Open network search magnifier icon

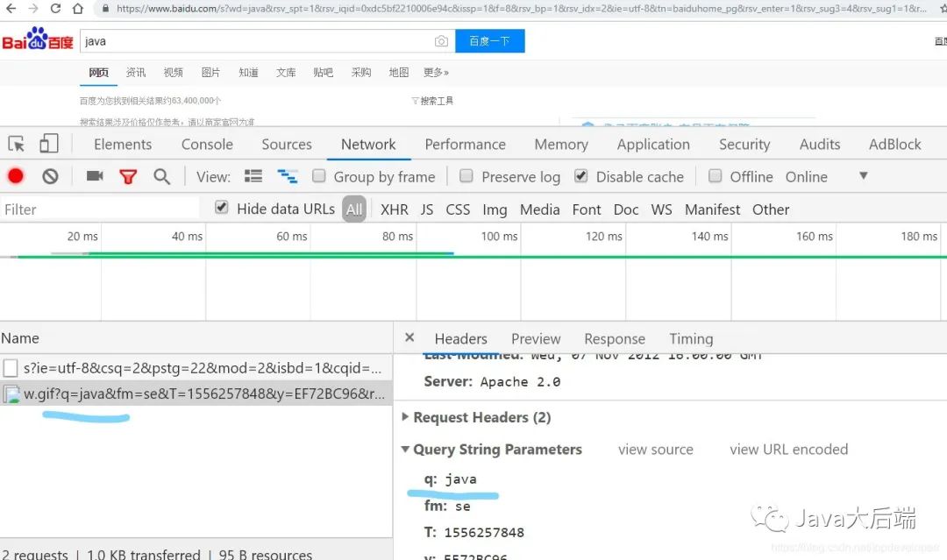[x=161, y=176]
